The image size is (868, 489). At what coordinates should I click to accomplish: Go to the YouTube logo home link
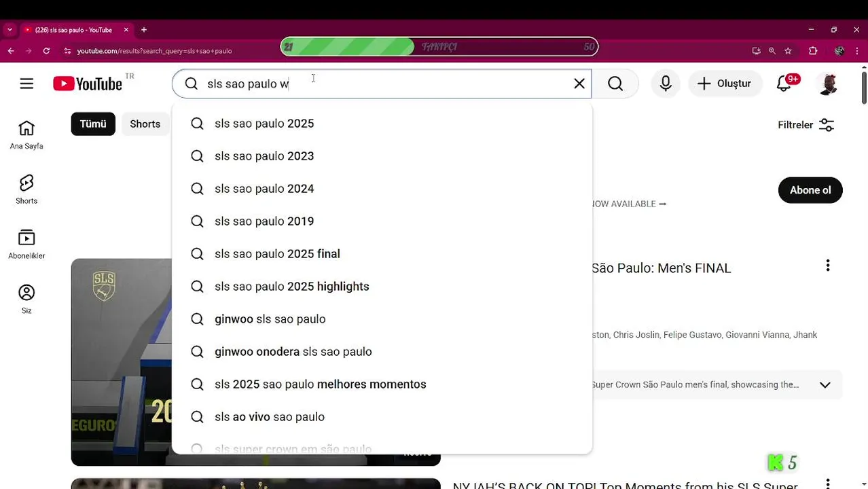(88, 84)
